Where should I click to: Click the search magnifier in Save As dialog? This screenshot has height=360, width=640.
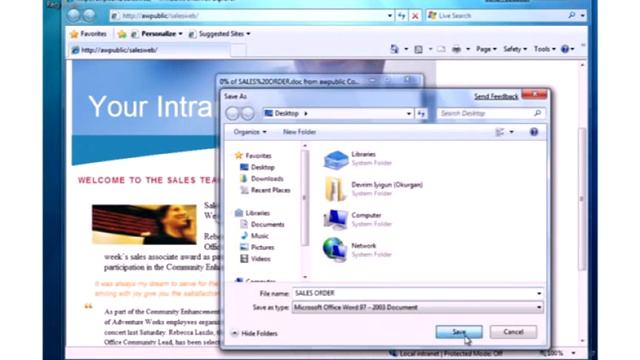point(538,113)
